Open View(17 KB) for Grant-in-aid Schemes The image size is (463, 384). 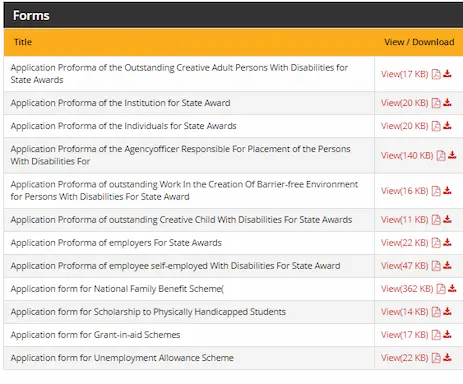[404, 335]
